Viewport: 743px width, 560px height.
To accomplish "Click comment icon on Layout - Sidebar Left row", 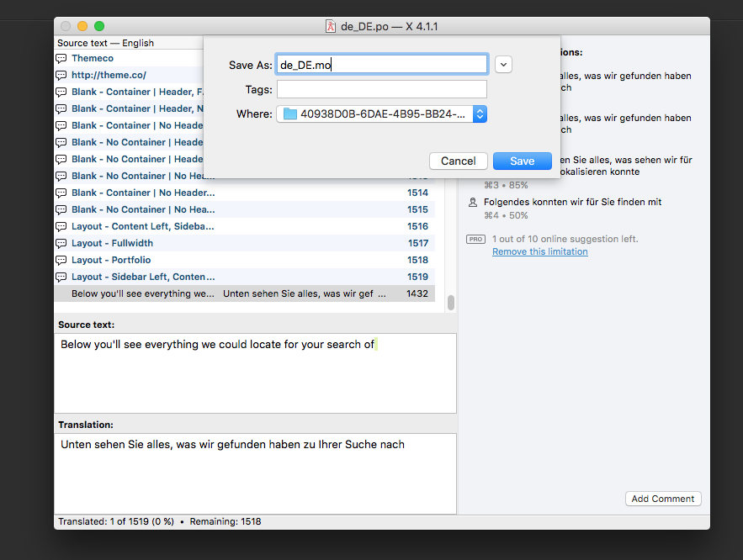I will [61, 277].
